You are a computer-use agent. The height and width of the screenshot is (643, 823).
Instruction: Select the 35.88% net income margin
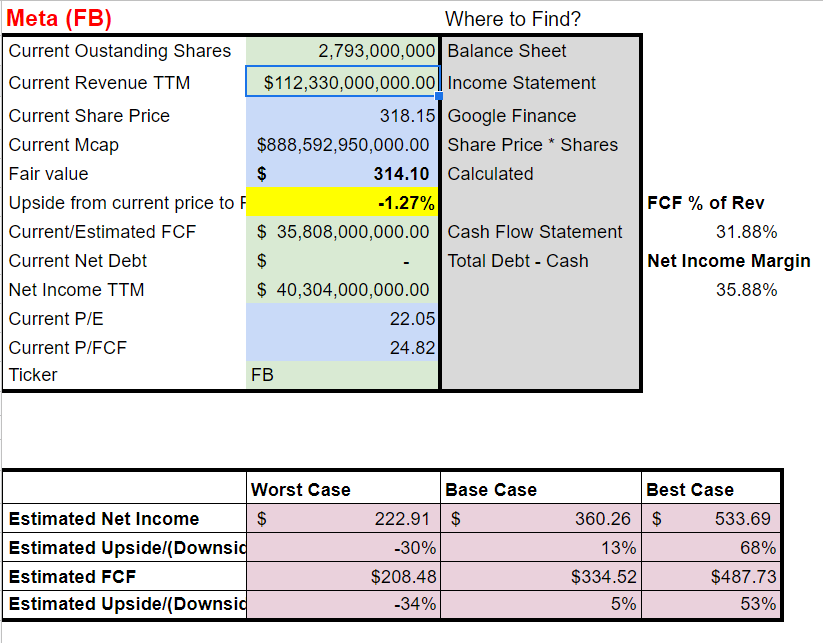coord(746,290)
